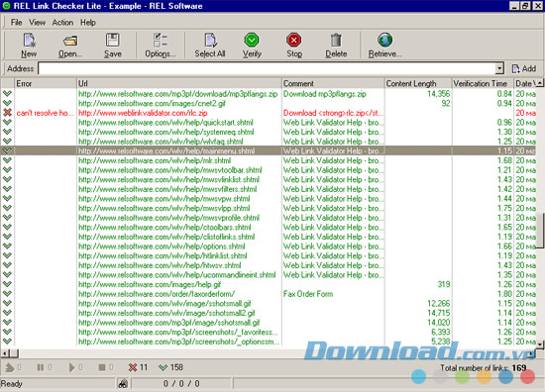Click the pause icon in the bottom status bar

pos(41,367)
